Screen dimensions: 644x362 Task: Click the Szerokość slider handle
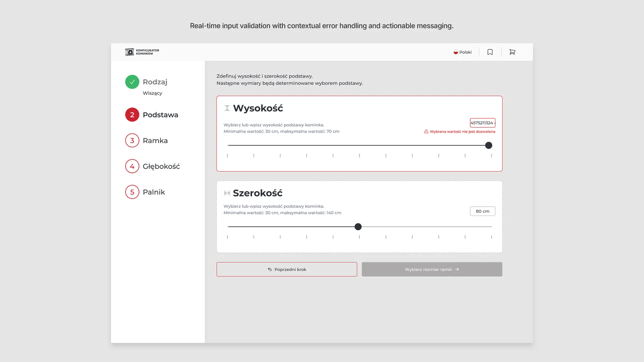(x=358, y=227)
